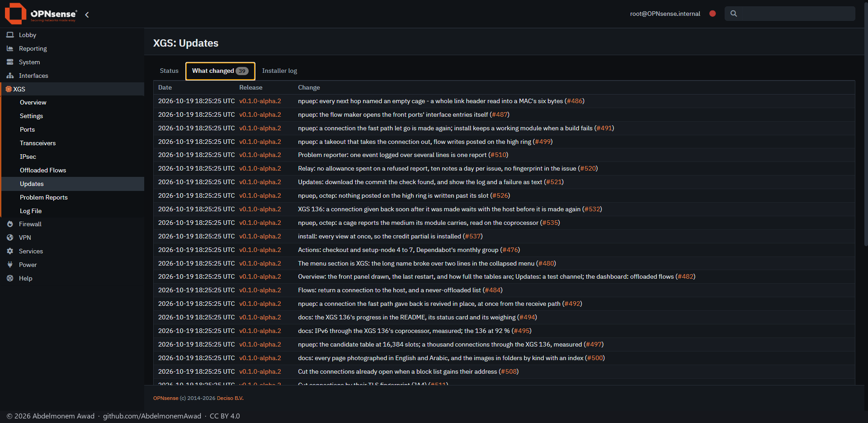Screen dimensions: 868x423
Task: Click the root@OPNsense.internal user label
Action: 665,14
